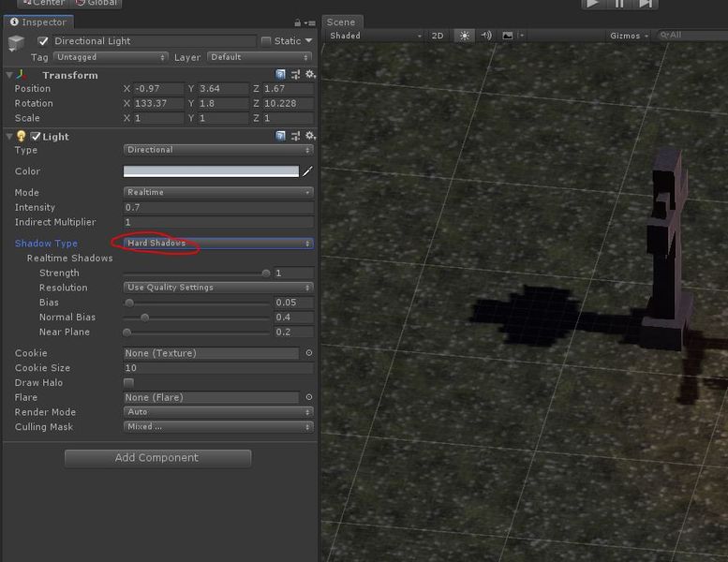This screenshot has width=728, height=562.
Task: Open the Transform component help icon
Action: (x=280, y=74)
